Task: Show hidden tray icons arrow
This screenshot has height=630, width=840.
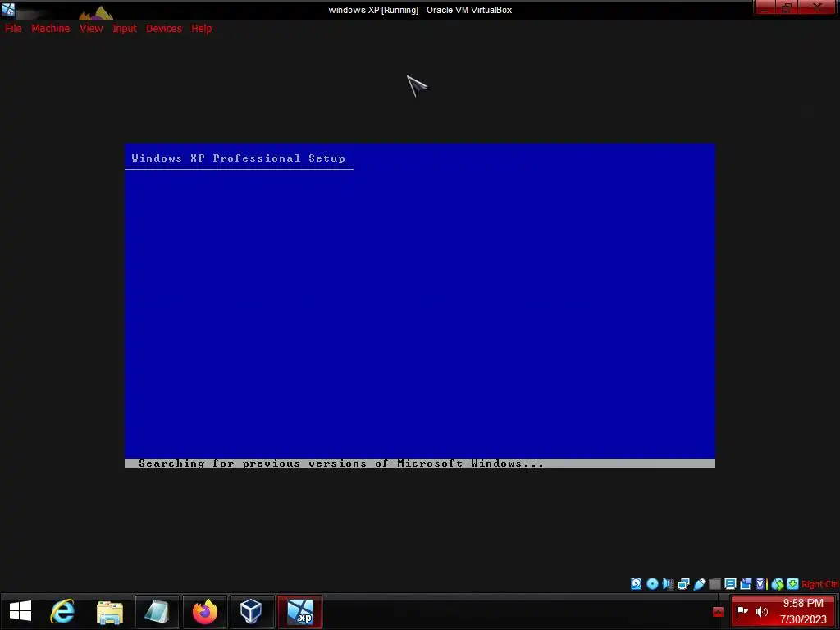Action: coord(718,612)
